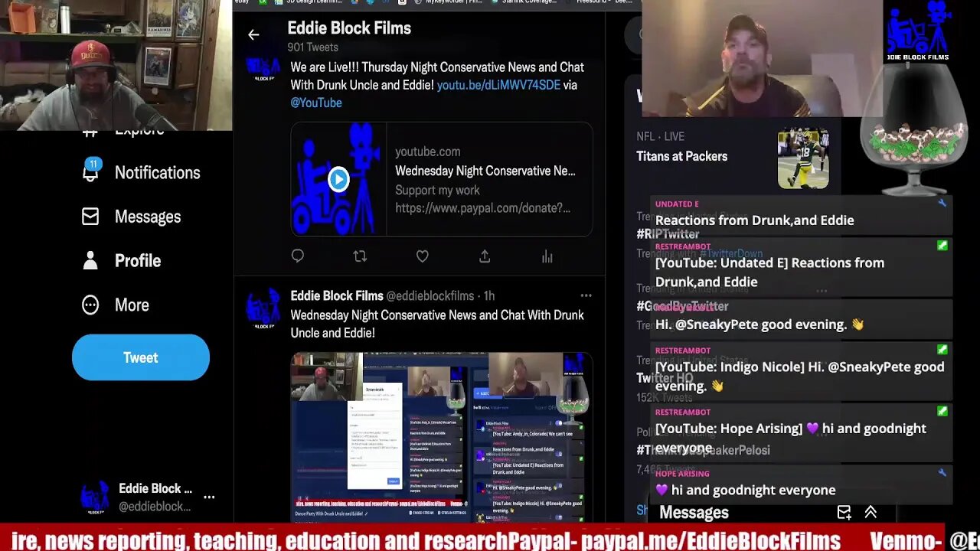
Task: Click the 901 Tweets count text
Action: coord(312,47)
